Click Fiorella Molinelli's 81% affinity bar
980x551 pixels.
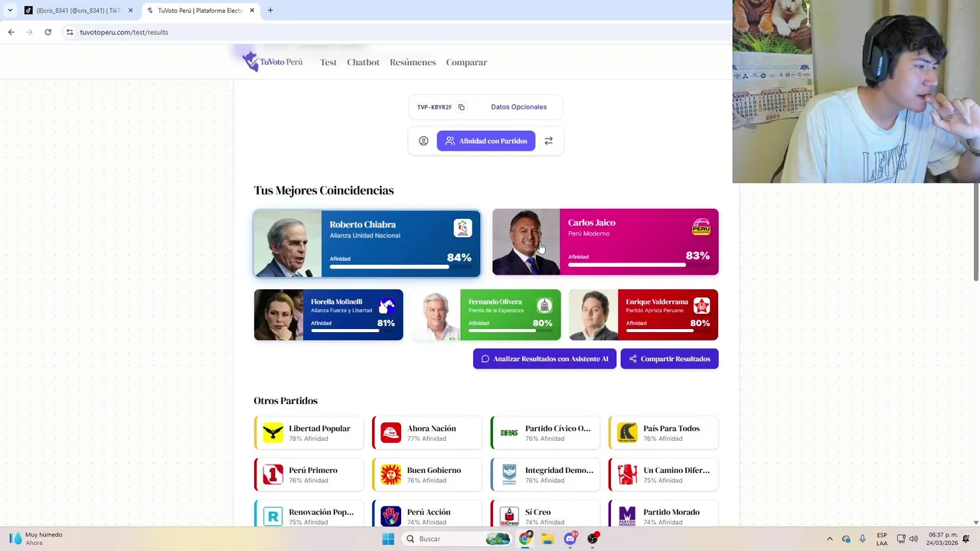(353, 331)
